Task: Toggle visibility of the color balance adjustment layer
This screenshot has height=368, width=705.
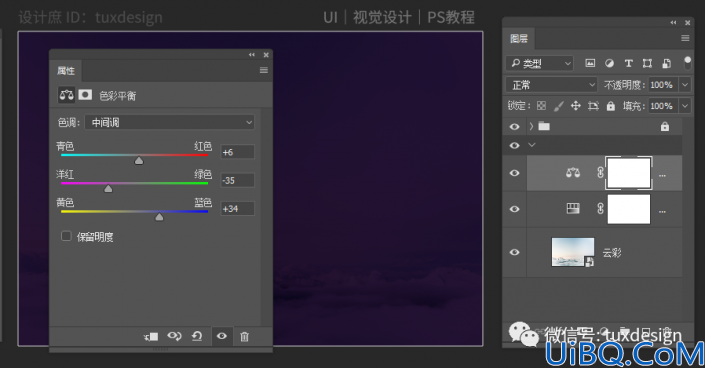Action: [514, 173]
